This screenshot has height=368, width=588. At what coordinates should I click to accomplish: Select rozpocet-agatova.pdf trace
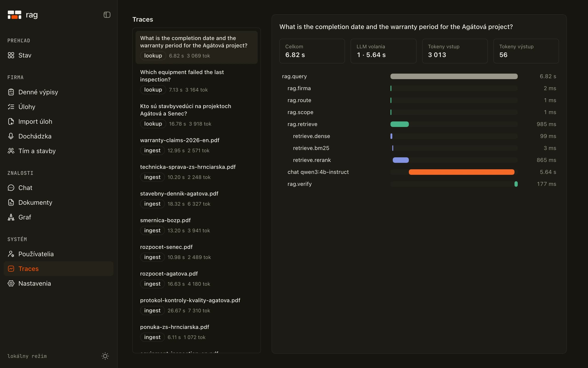pyautogui.click(x=197, y=279)
